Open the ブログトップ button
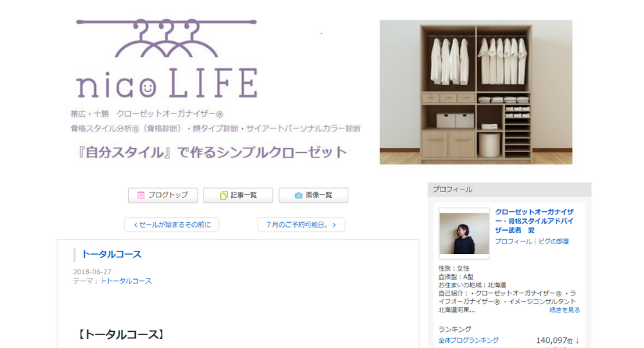This screenshot has height=348, width=644. 163,195
